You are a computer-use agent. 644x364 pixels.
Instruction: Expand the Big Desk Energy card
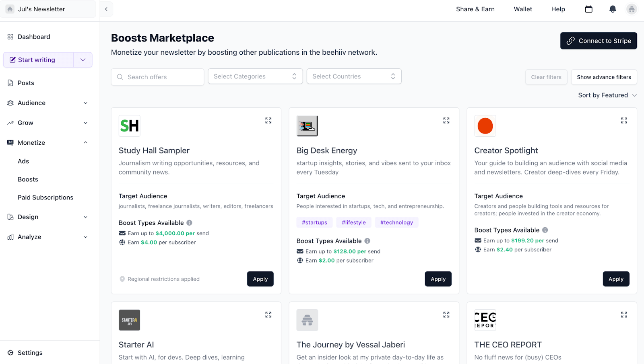(446, 120)
